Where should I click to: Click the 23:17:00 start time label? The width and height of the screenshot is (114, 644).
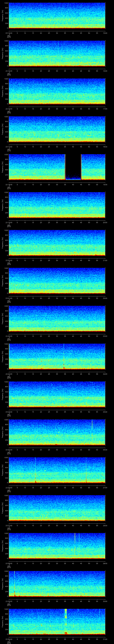9,147
